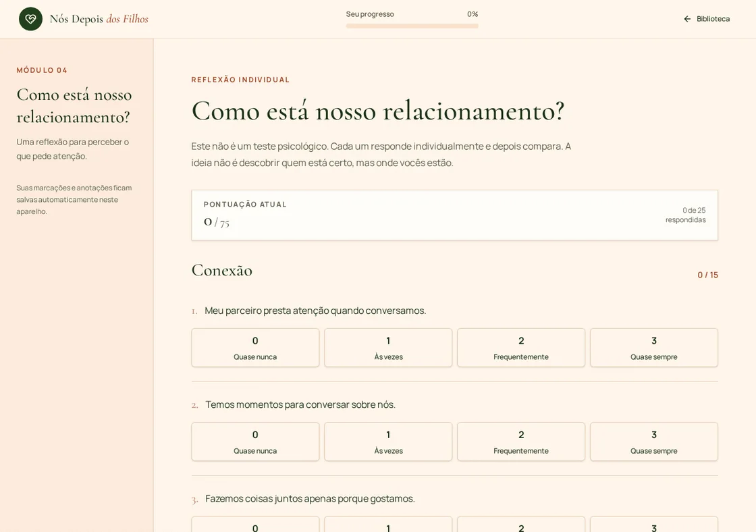Select option 3 for Fazemos coisas juntos
Screen dimensions: 756x532
[654, 525]
